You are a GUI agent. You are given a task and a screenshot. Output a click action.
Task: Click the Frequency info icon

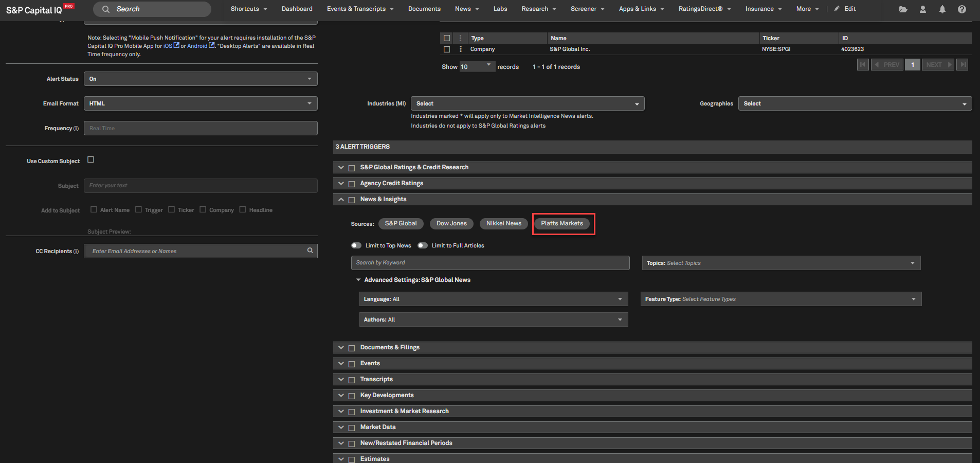coord(76,129)
